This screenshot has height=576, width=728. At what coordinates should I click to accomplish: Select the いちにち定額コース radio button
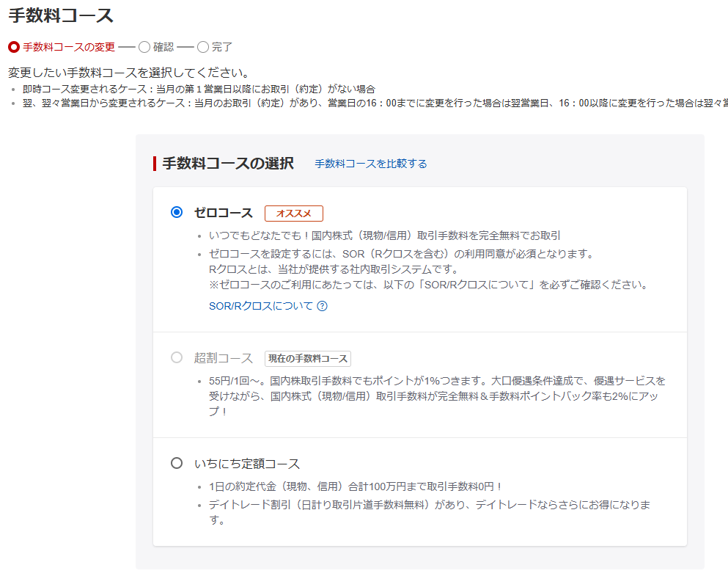coord(177,463)
